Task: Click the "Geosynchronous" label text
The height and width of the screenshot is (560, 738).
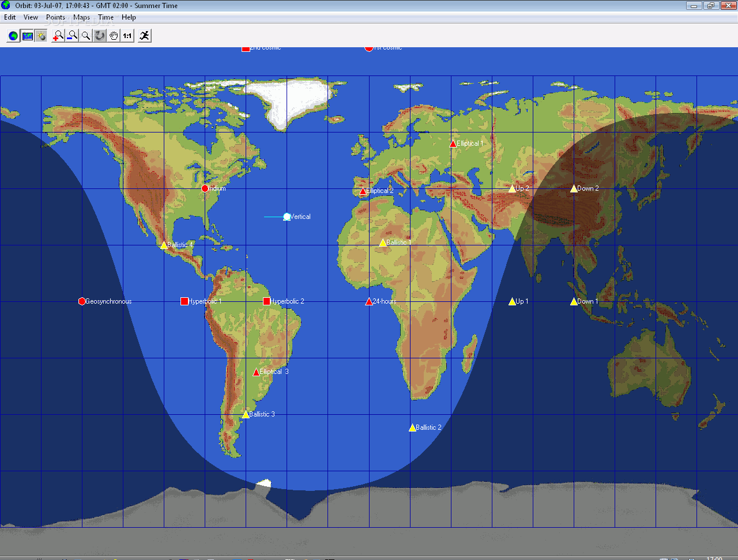Action: [x=108, y=301]
